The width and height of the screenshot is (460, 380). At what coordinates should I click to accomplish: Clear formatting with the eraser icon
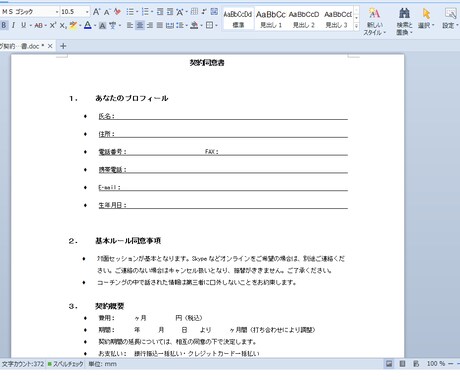(x=117, y=12)
